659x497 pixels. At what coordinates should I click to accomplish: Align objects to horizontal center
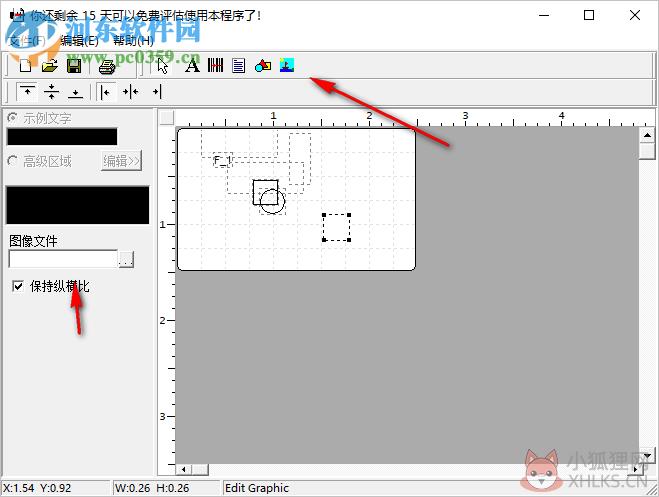[130, 92]
